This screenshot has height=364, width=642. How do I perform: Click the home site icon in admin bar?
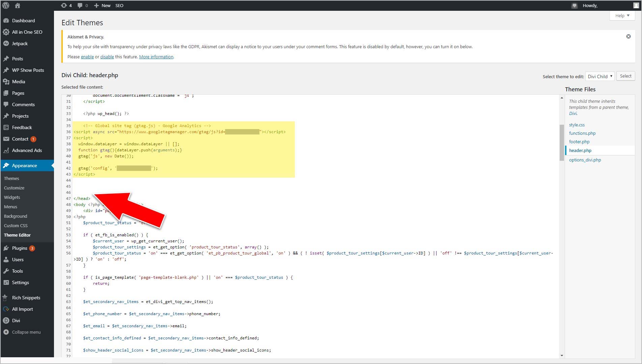click(18, 5)
